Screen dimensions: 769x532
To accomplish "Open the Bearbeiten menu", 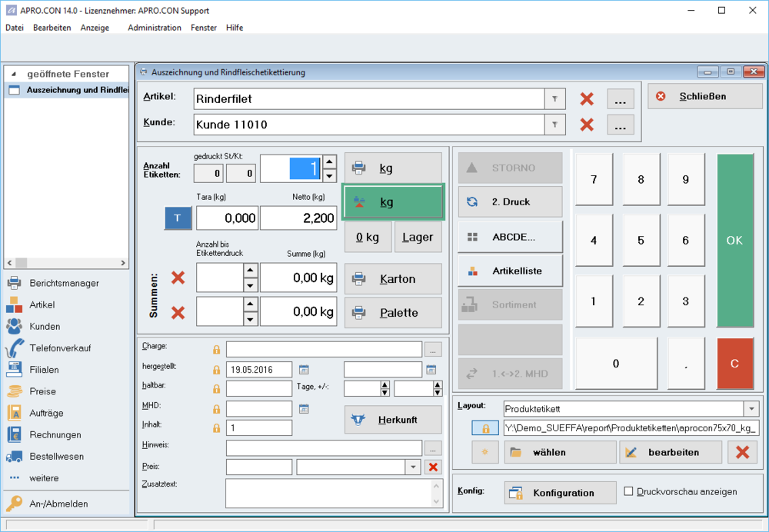I will pyautogui.click(x=52, y=28).
